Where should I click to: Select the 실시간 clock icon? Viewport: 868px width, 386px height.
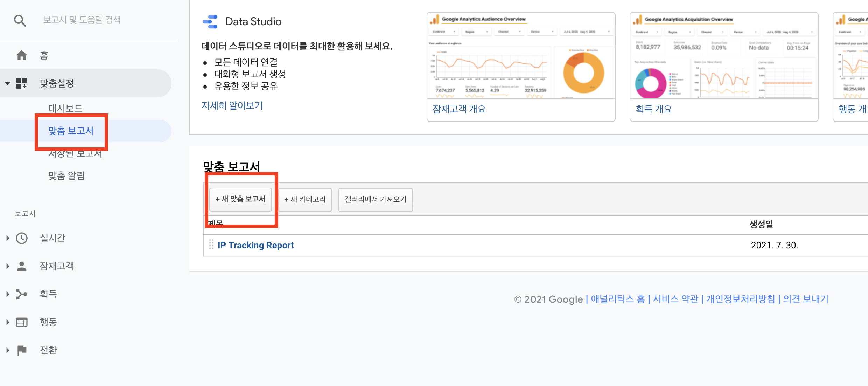22,238
